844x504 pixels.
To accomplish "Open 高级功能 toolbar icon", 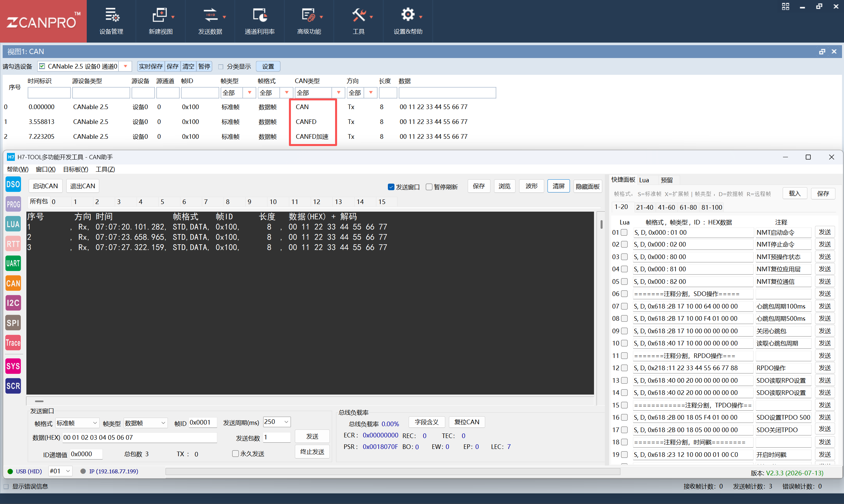I will [x=309, y=21].
